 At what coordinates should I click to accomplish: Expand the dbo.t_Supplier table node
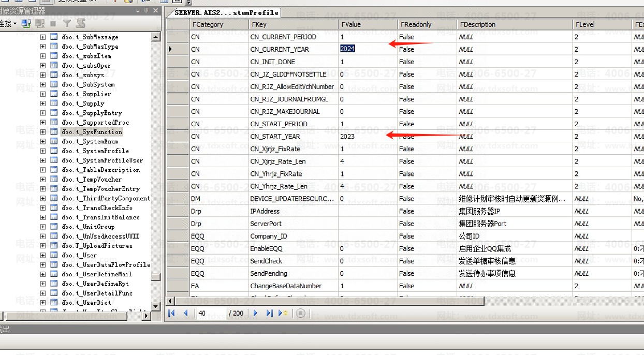[43, 94]
